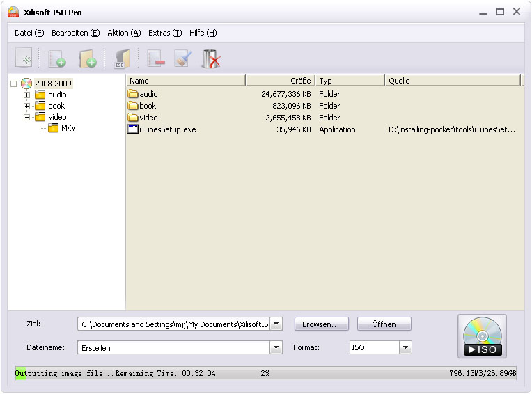Click the Dateiname field containing Erstellen
The image size is (532, 394).
tap(174, 347)
